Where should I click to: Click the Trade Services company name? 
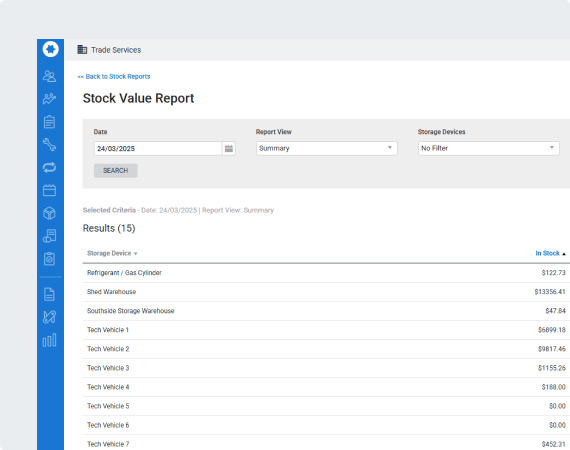point(116,50)
